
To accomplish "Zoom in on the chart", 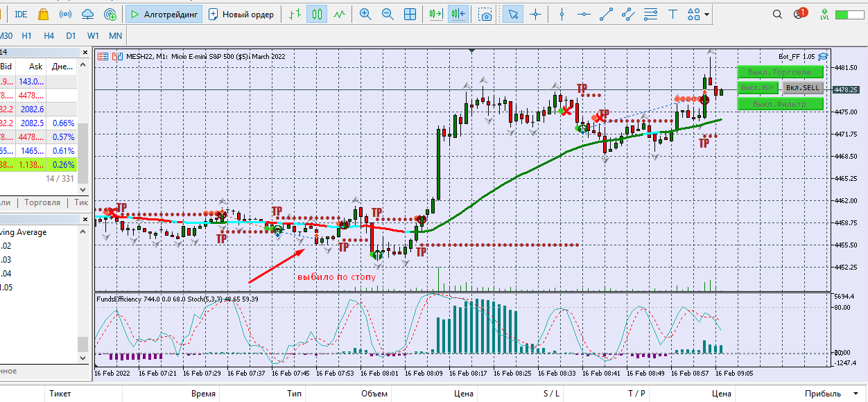I will coord(365,14).
